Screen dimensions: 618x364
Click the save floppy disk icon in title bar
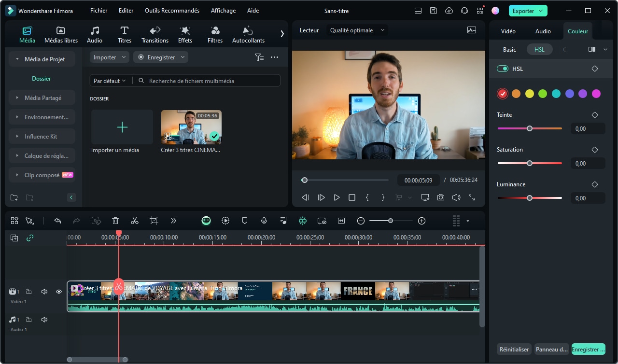(434, 11)
